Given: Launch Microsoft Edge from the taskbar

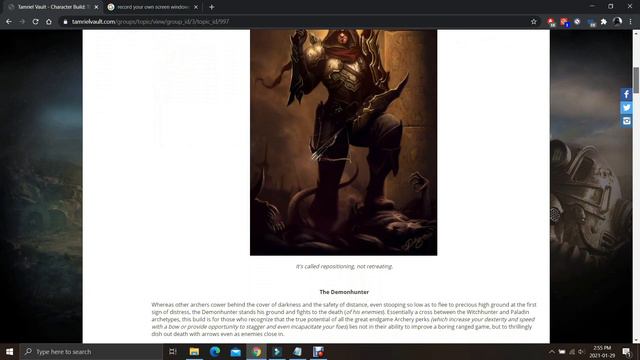Looking at the screenshot, I should click(x=215, y=351).
